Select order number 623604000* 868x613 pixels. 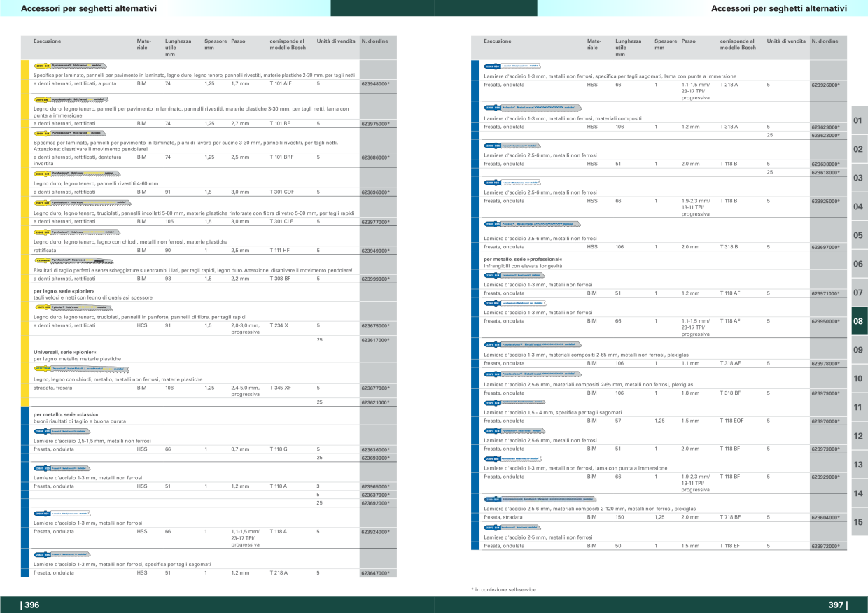[825, 517]
